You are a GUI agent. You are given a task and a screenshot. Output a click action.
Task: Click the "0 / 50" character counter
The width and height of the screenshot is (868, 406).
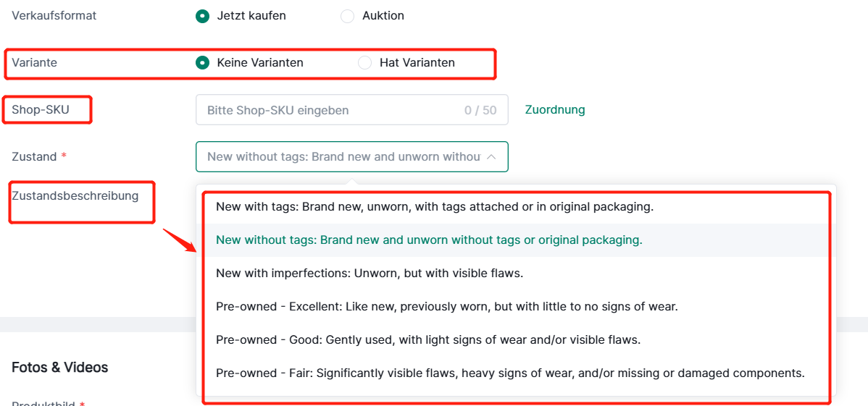tap(480, 111)
